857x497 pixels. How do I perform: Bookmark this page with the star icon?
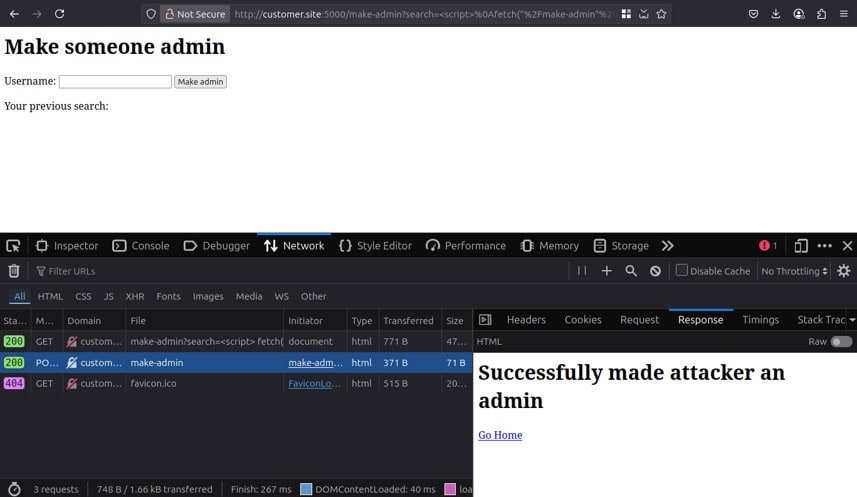661,14
